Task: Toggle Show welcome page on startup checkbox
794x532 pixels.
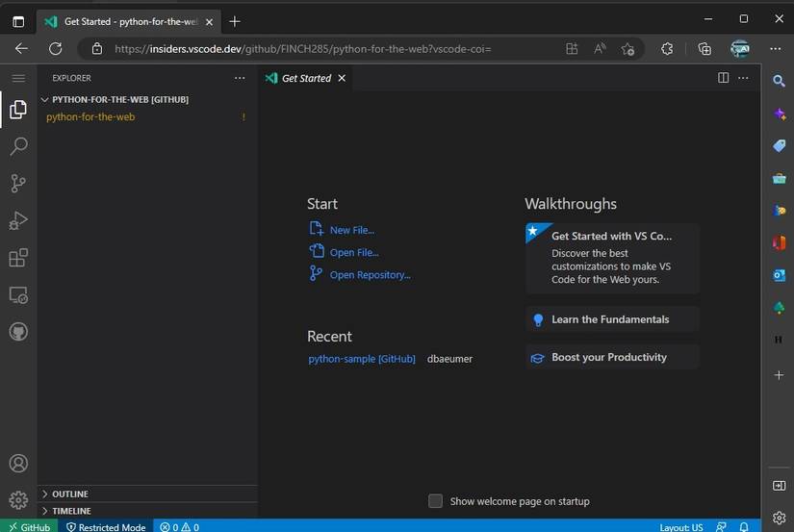Action: [x=435, y=501]
